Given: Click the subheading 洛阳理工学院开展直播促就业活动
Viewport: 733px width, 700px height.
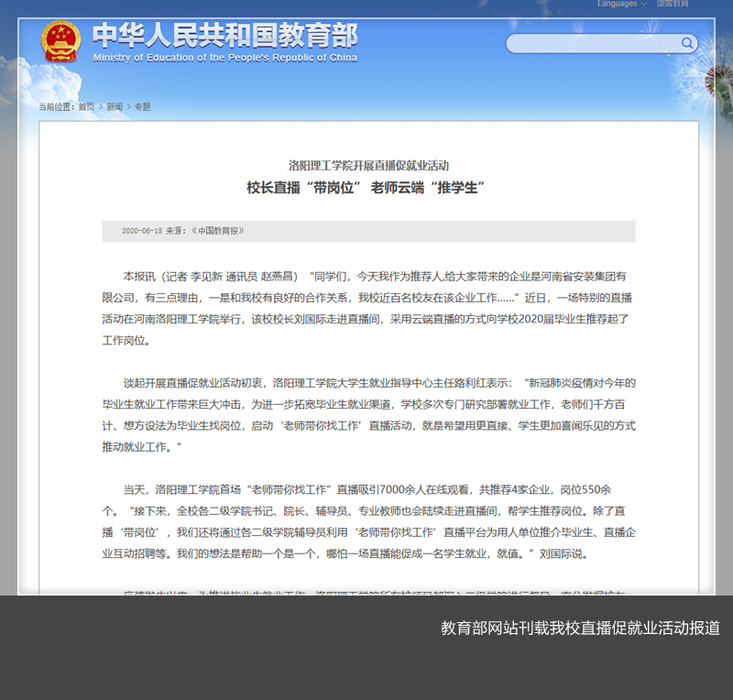Looking at the screenshot, I should pos(368,166).
